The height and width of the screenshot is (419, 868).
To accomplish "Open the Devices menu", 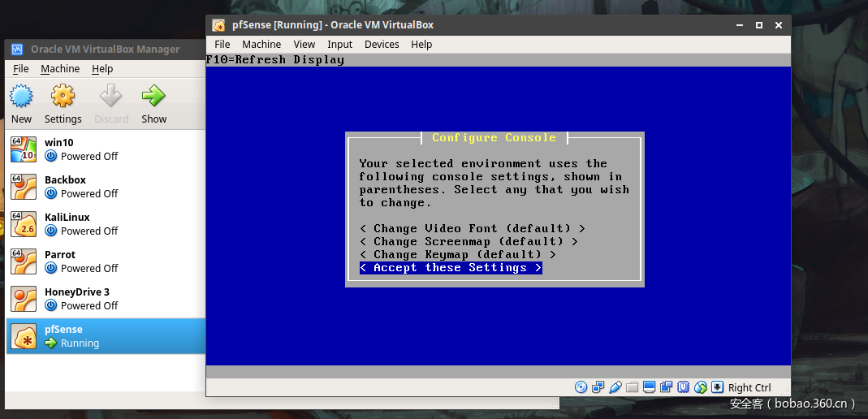I will [x=382, y=45].
